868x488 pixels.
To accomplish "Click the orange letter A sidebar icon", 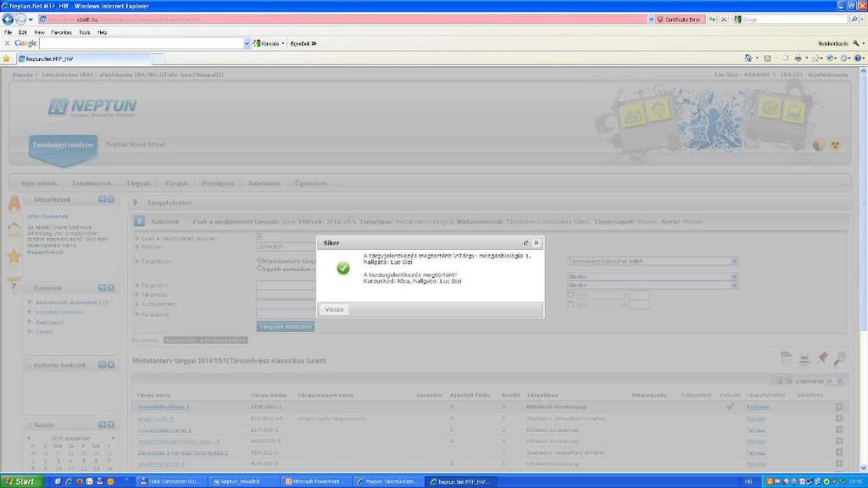I will click(x=14, y=203).
